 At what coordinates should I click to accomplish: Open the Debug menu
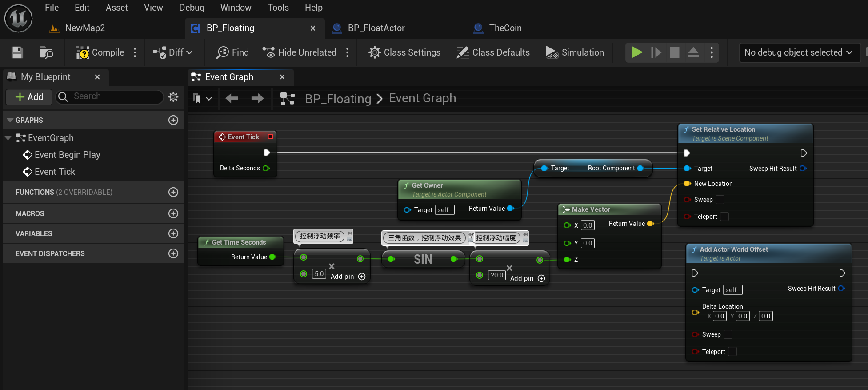(x=192, y=8)
